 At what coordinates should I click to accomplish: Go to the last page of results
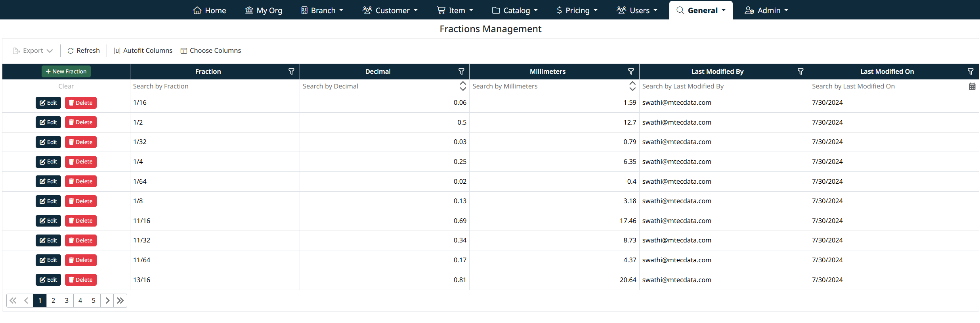coord(120,301)
